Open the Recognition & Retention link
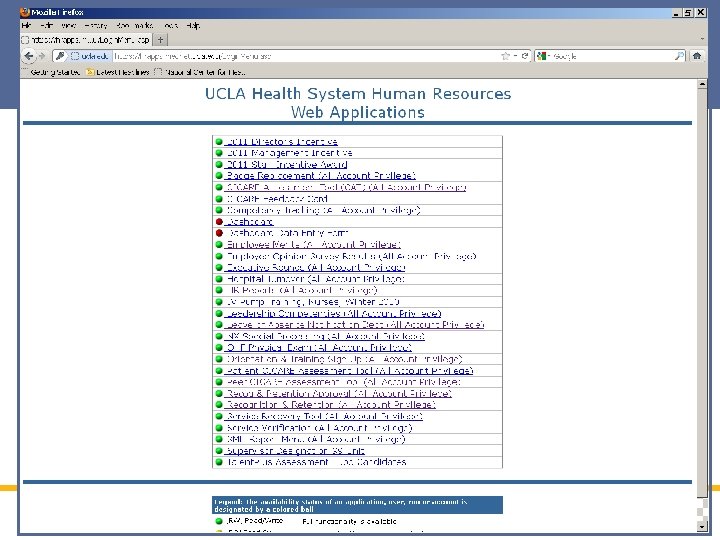The width and height of the screenshot is (720, 540). 330,405
